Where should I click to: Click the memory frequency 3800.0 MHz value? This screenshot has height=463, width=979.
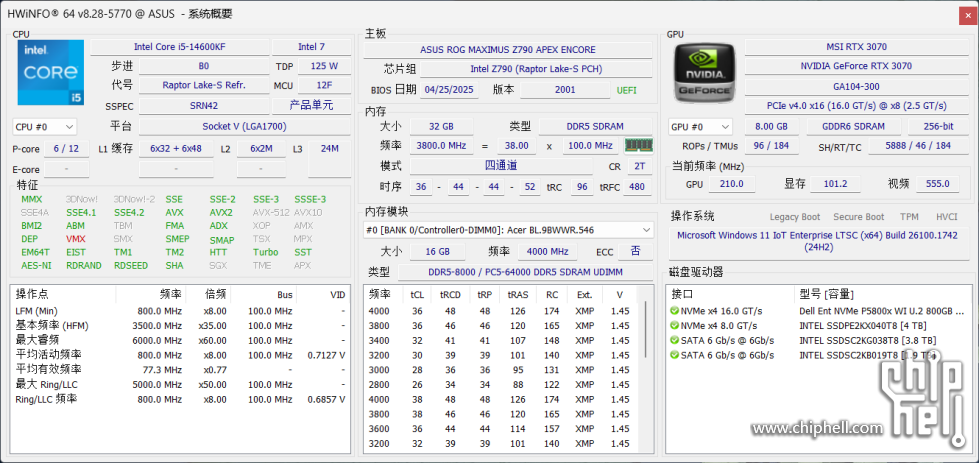coord(442,145)
